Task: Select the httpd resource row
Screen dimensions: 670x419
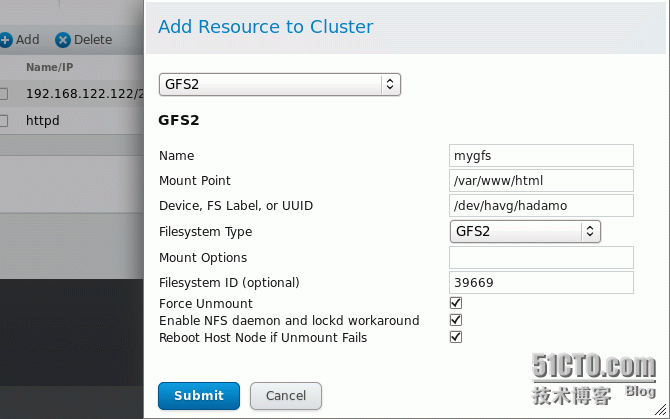Action: (x=72, y=121)
